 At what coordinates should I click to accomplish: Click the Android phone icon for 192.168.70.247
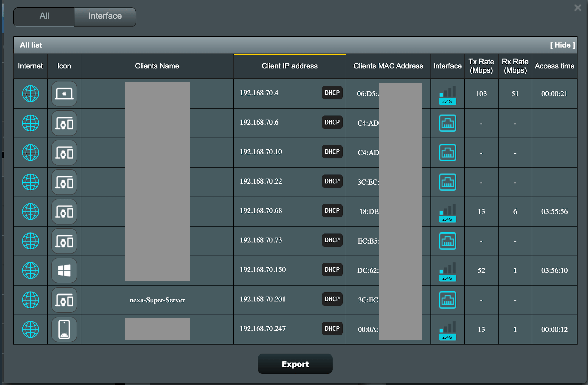pos(64,329)
